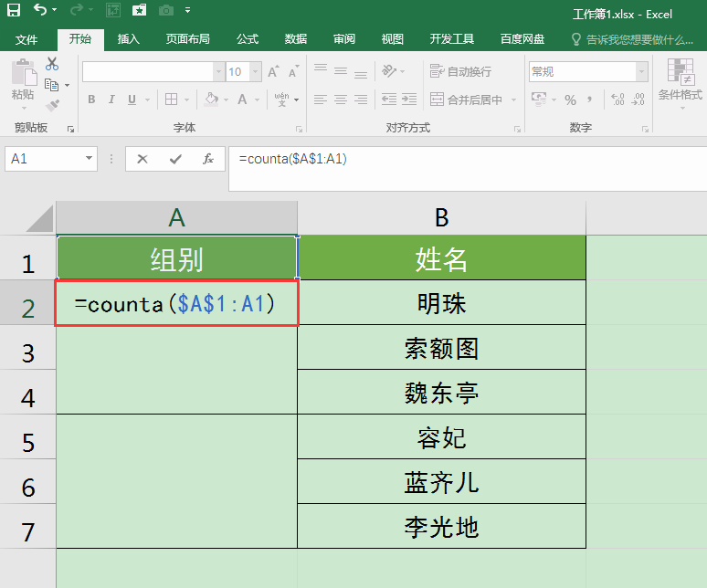Click the 粘贴 paste icon
The image size is (707, 588).
23,72
